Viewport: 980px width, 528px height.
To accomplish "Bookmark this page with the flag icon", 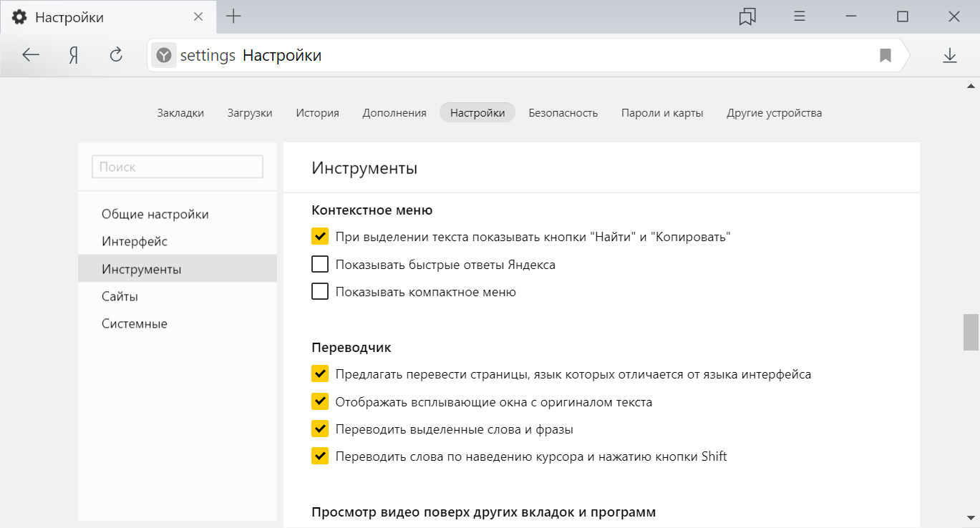I will [886, 55].
